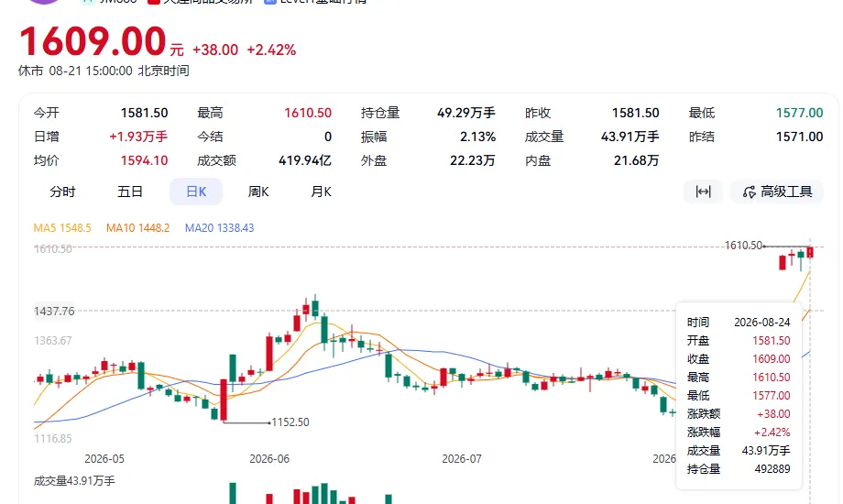
Task: Click the 2026-07 date axis label
Action: (x=462, y=459)
